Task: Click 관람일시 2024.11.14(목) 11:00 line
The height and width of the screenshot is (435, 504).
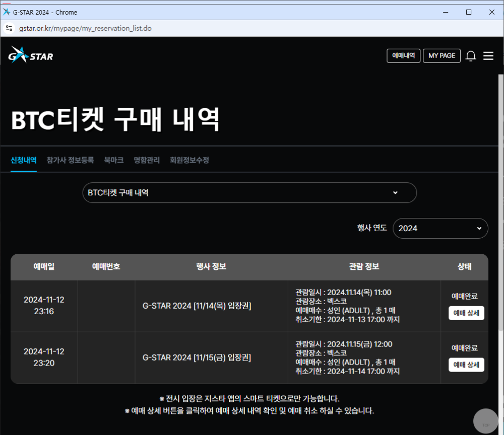Action: (343, 293)
